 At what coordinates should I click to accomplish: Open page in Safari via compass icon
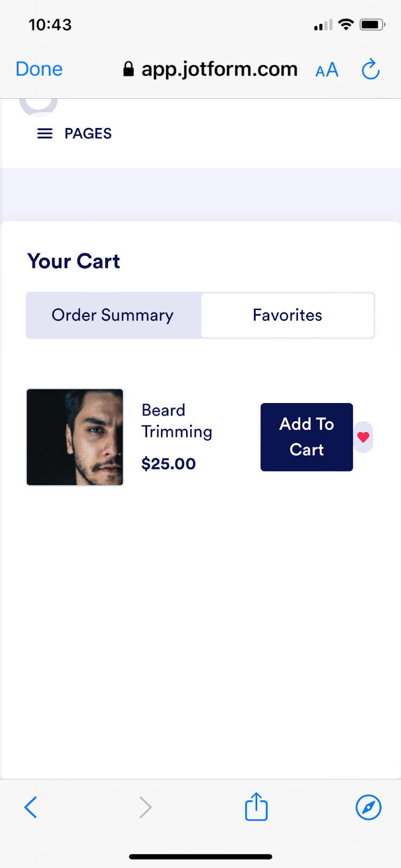pos(368,807)
